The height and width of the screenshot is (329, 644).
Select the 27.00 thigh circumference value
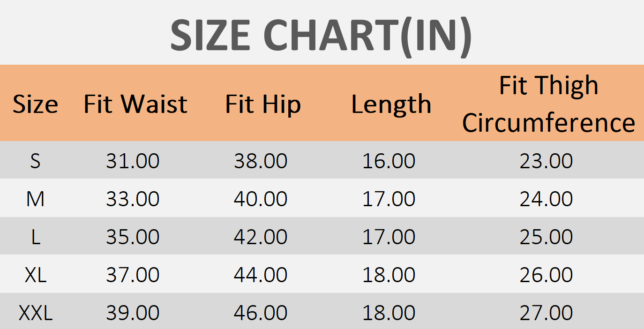pos(546,313)
